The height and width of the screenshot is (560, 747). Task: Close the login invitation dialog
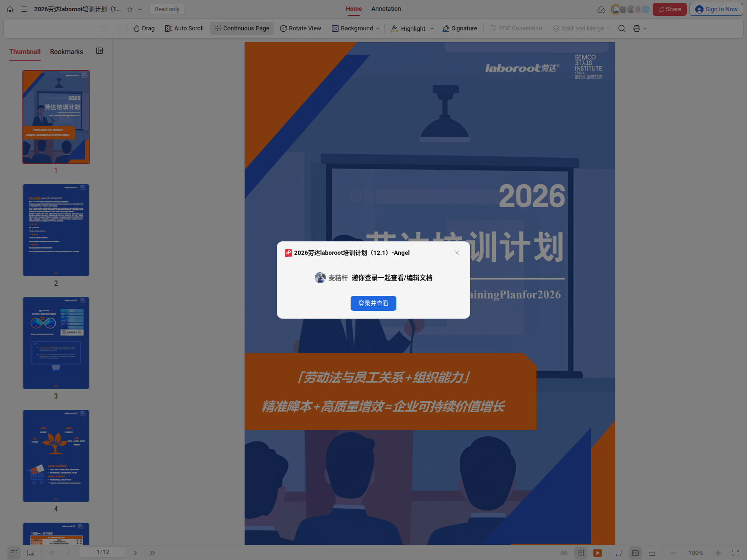coord(457,253)
